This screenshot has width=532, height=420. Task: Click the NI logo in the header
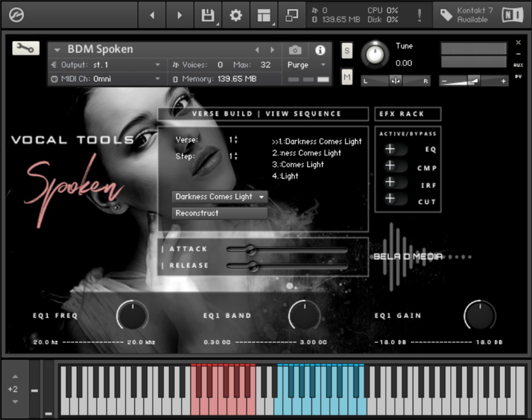coord(512,15)
